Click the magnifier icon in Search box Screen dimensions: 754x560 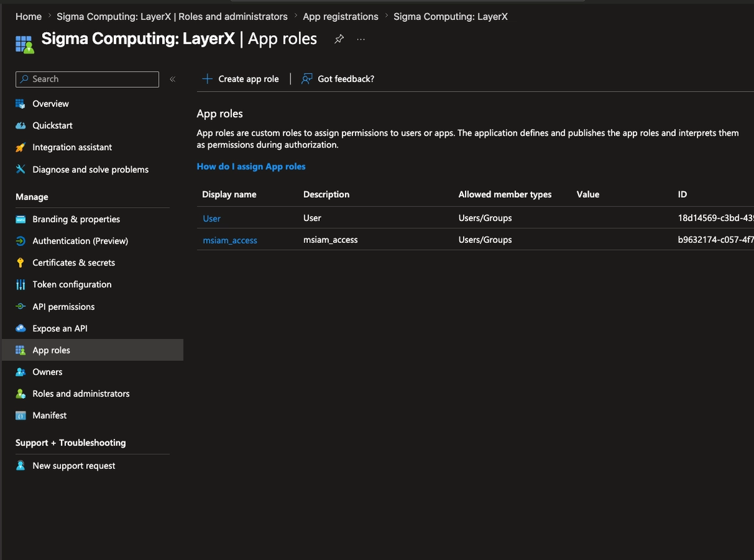pos(25,79)
